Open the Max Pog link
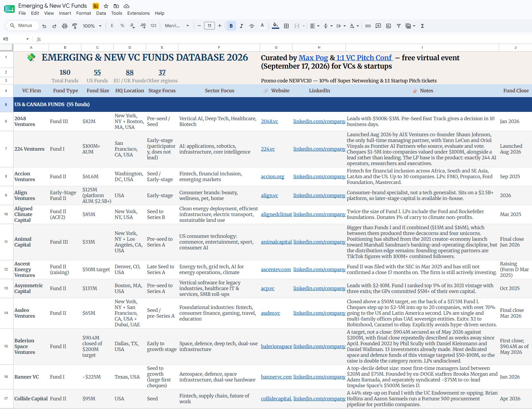532x409 pixels. click(313, 58)
